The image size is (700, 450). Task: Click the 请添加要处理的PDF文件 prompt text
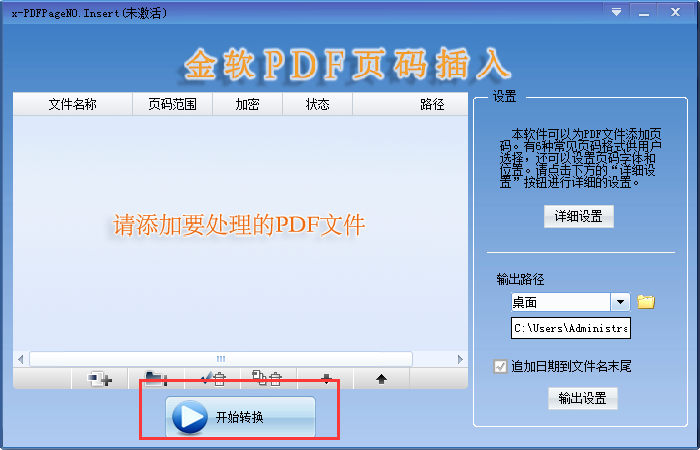tap(239, 225)
